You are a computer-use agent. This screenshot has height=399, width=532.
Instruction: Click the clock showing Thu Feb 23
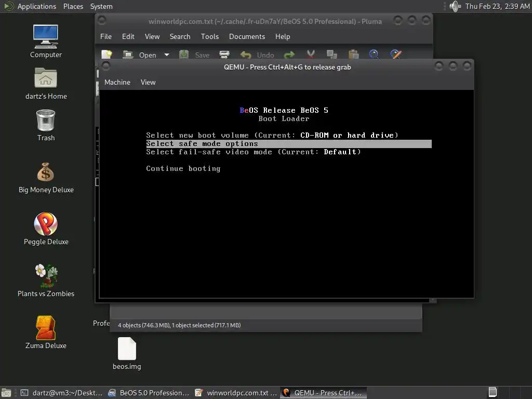[x=497, y=6]
